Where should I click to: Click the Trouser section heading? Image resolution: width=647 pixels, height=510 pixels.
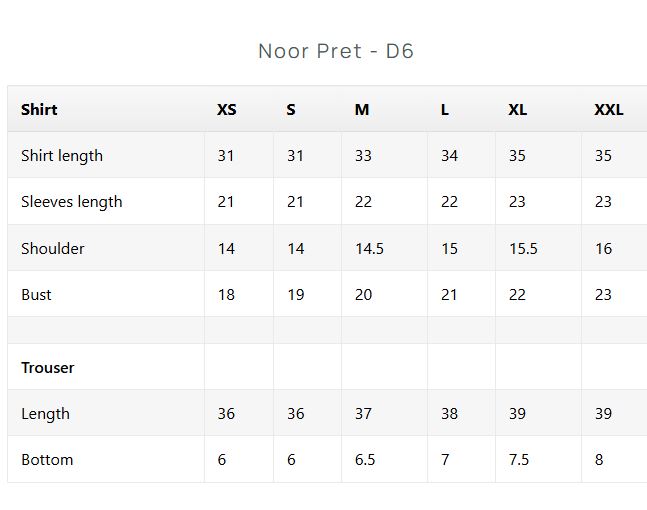tap(48, 368)
